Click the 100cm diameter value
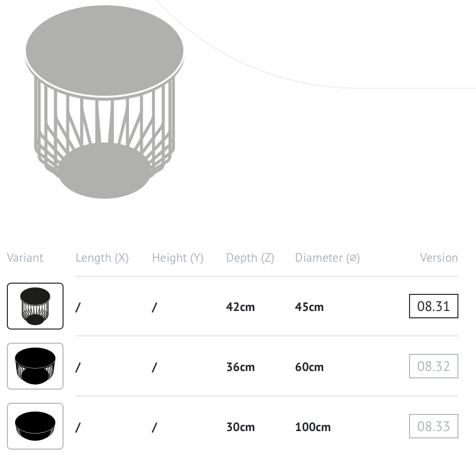The image size is (476, 455). coord(313,427)
